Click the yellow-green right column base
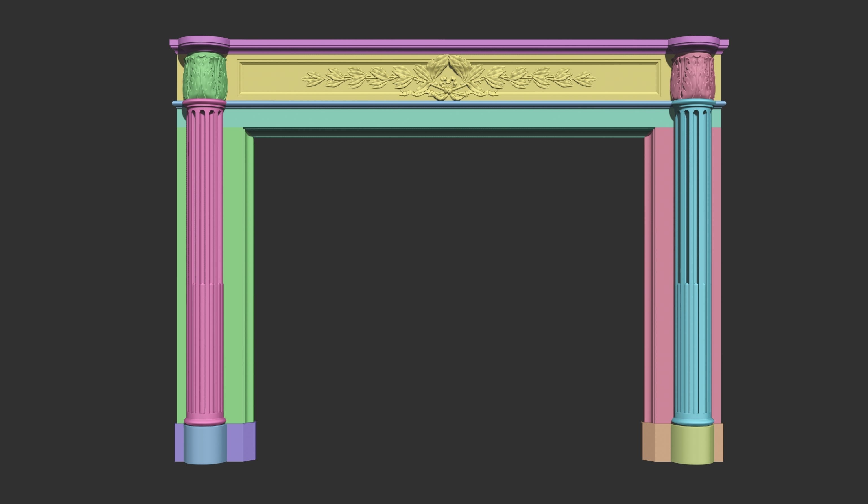Image resolution: width=868 pixels, height=504 pixels. tap(692, 444)
